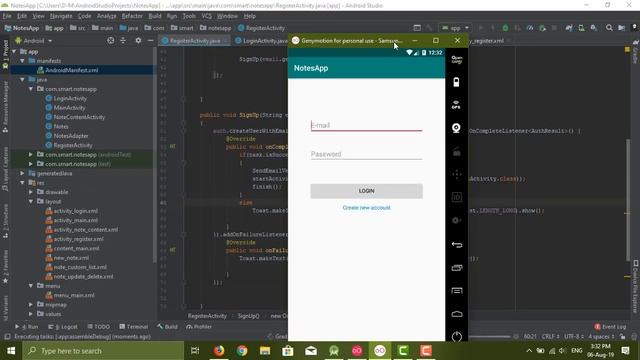Open Chrome from the taskbar
The width and height of the screenshot is (640, 360).
click(242, 351)
